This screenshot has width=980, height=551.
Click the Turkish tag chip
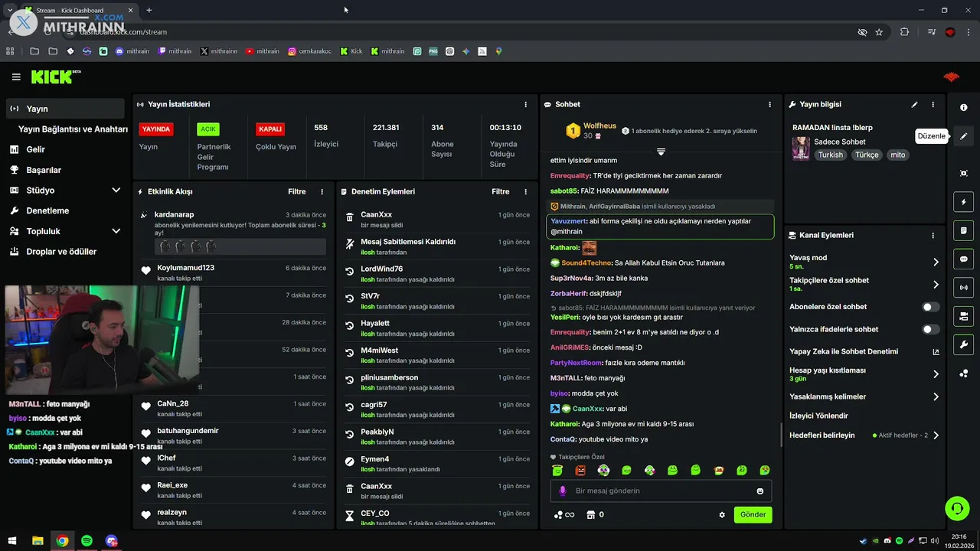click(830, 155)
